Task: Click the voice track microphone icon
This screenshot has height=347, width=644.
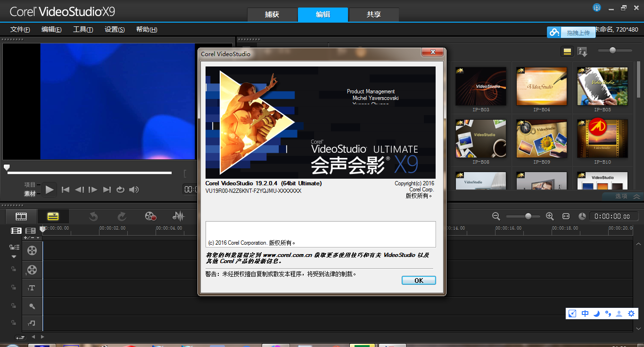Action: pos(32,306)
